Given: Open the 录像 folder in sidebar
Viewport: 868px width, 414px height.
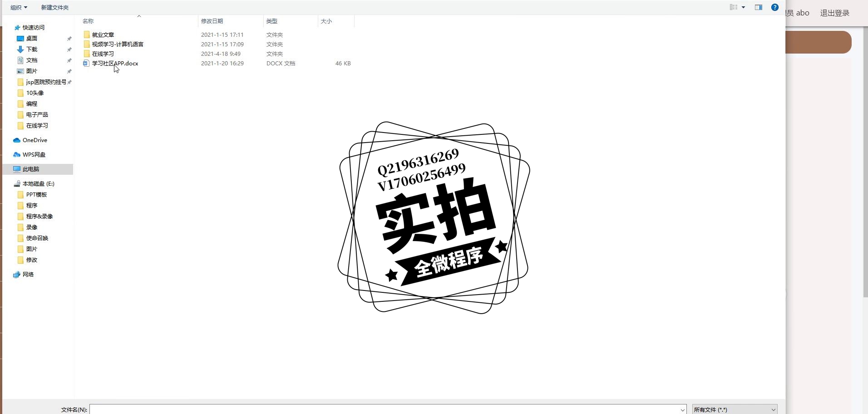Looking at the screenshot, I should [32, 227].
